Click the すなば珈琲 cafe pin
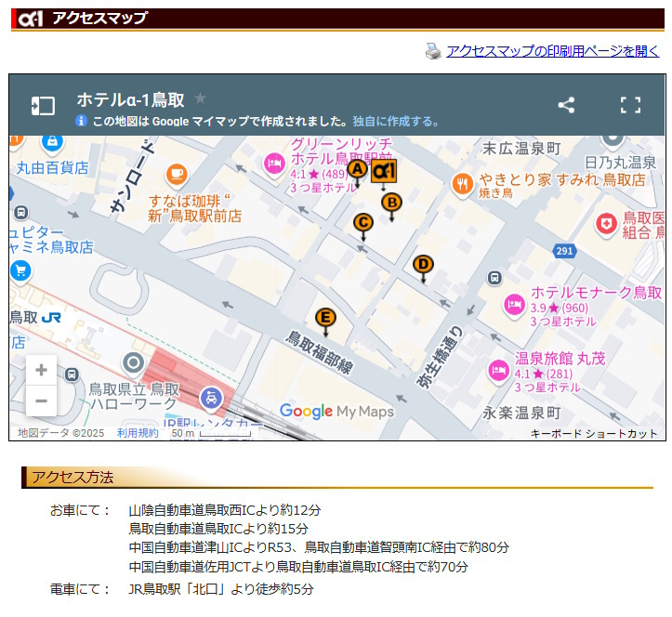 [177, 176]
